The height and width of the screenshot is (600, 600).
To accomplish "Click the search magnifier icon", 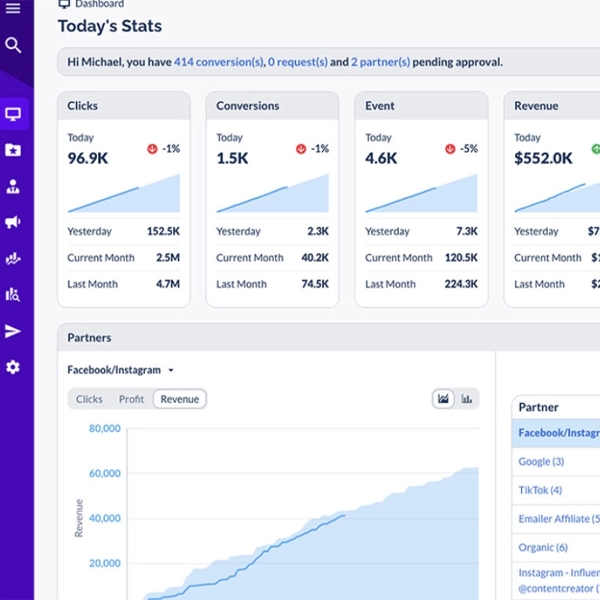I will (x=13, y=45).
